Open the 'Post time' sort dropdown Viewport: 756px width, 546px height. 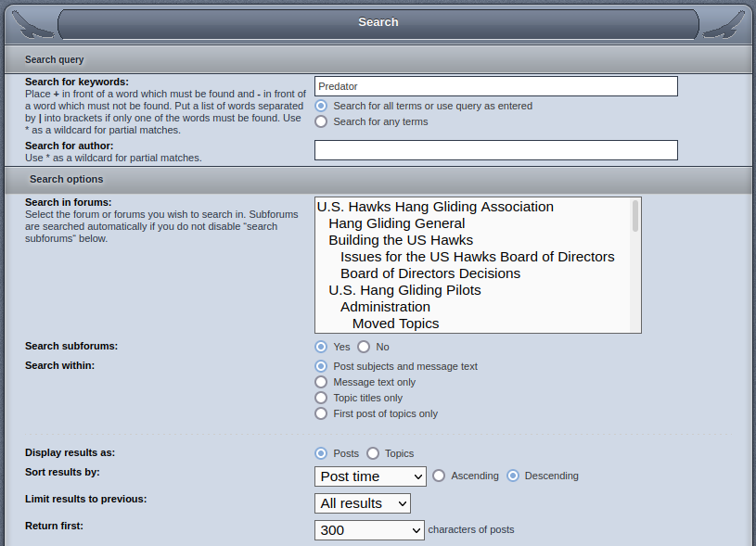370,476
